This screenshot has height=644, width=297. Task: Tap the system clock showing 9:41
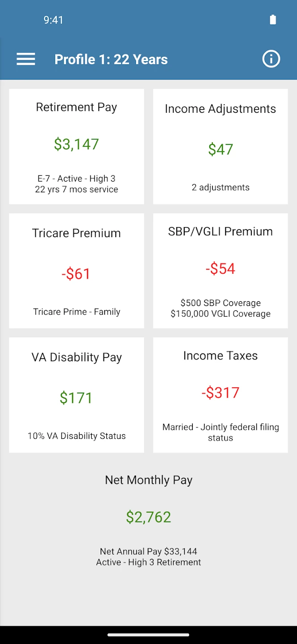click(x=53, y=20)
